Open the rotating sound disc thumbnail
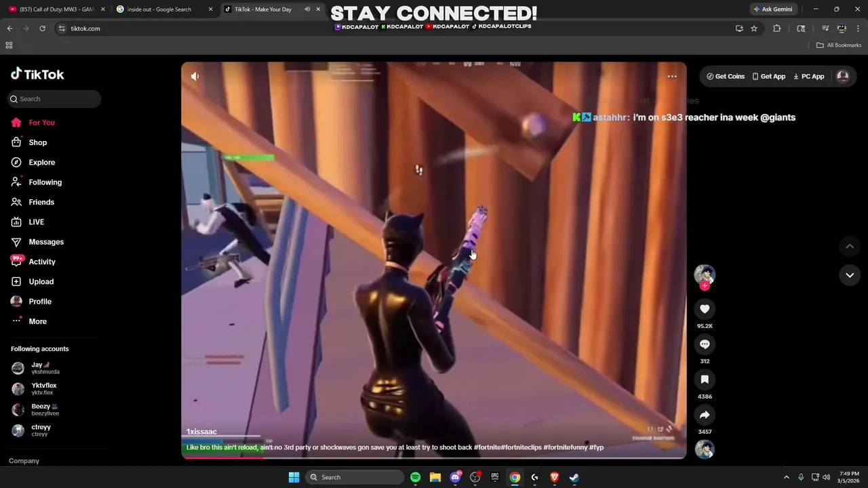Image resolution: width=868 pixels, height=488 pixels. (705, 449)
